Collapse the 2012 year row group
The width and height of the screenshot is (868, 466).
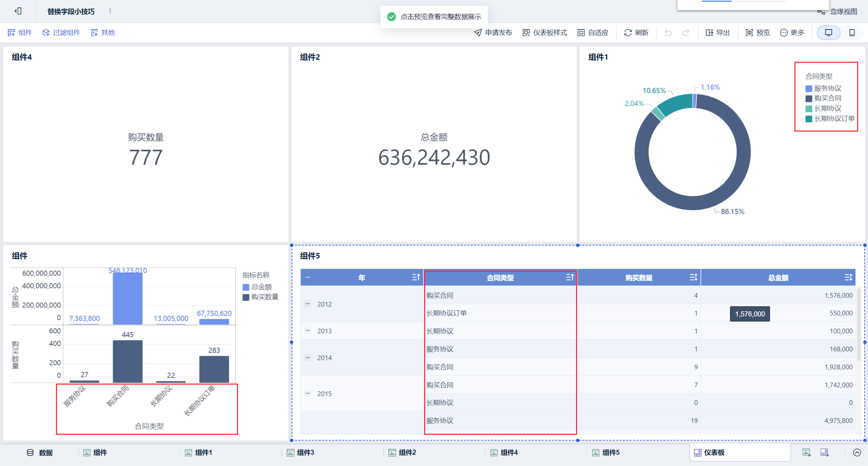tap(308, 304)
